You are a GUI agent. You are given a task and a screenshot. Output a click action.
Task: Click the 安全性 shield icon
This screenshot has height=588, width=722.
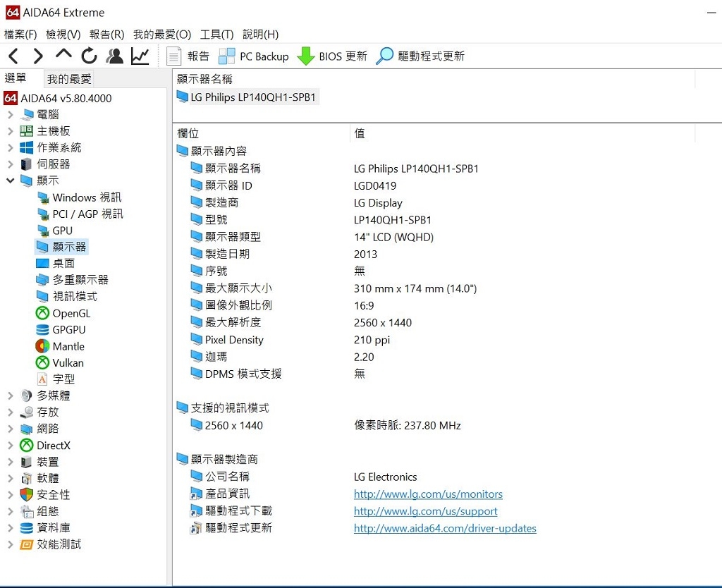(x=26, y=495)
